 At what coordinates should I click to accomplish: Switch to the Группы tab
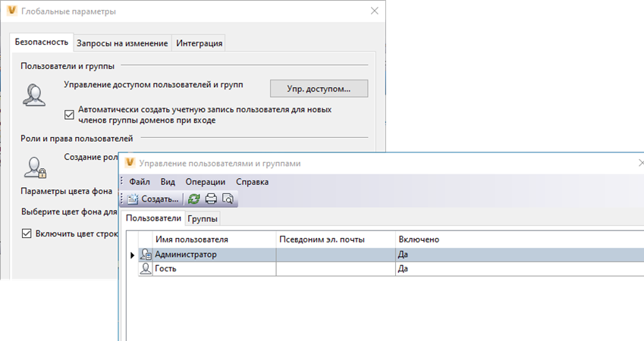point(203,219)
